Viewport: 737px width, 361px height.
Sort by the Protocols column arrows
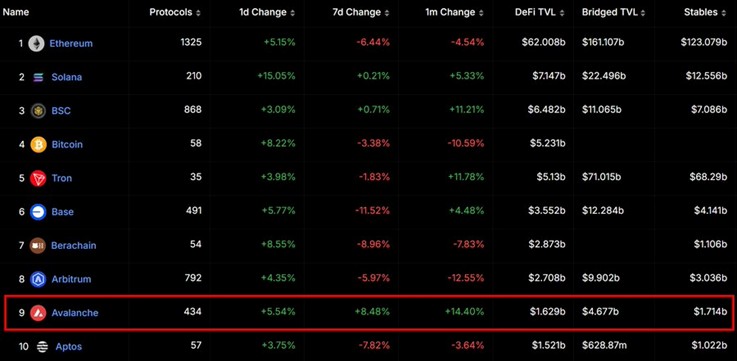198,13
